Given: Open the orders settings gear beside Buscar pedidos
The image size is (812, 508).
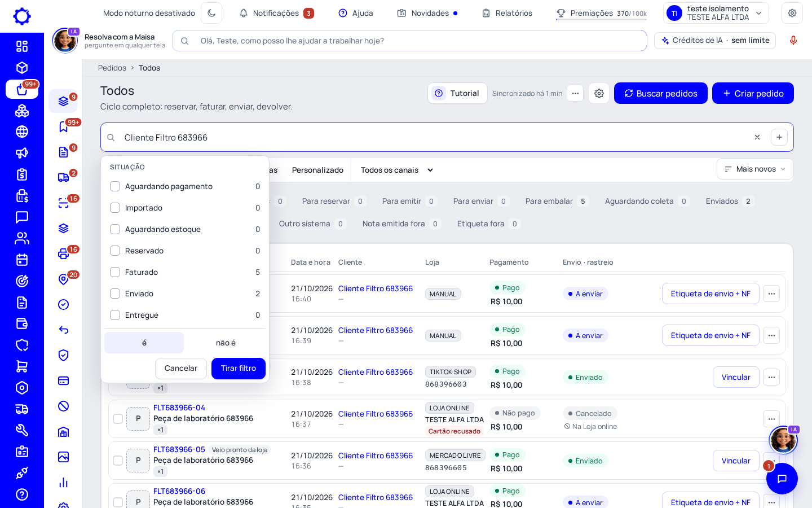Looking at the screenshot, I should (x=599, y=93).
